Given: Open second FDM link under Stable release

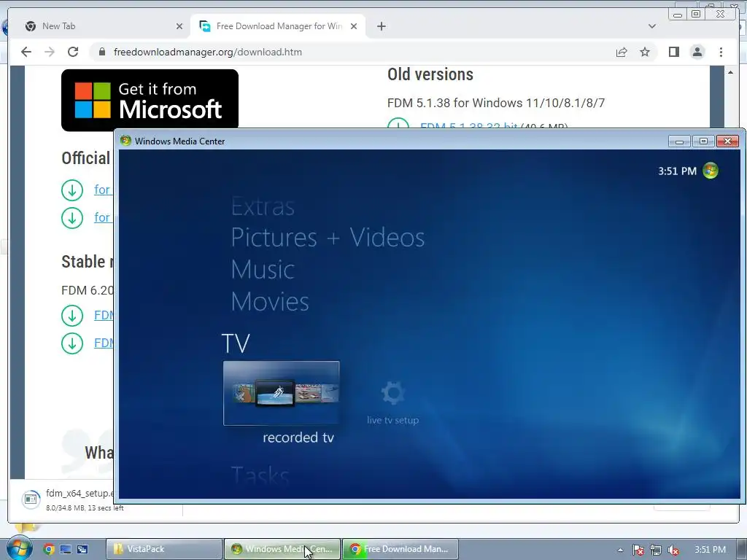Looking at the screenshot, I should [104, 343].
